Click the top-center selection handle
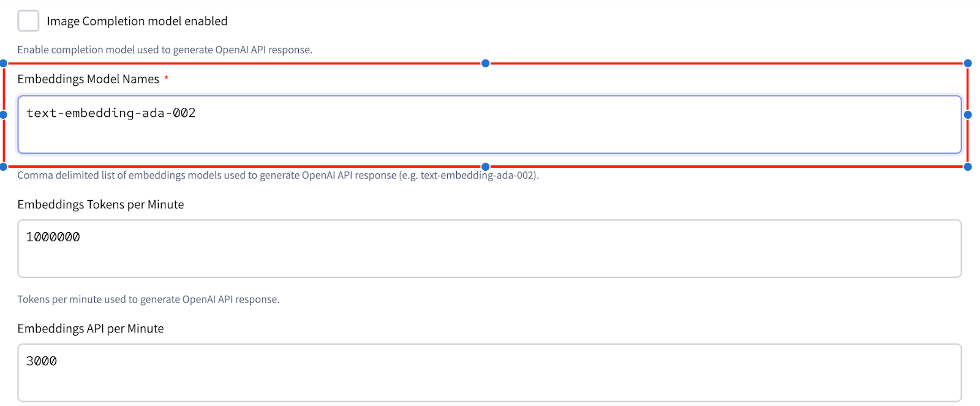Viewport: 980px width, 406px height. pyautogui.click(x=485, y=63)
